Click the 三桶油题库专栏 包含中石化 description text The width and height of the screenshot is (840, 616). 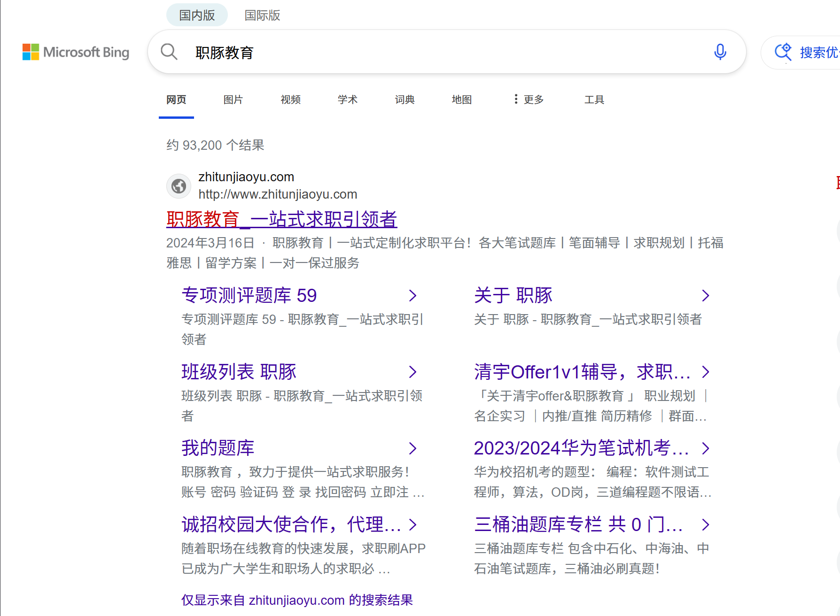pyautogui.click(x=591, y=558)
